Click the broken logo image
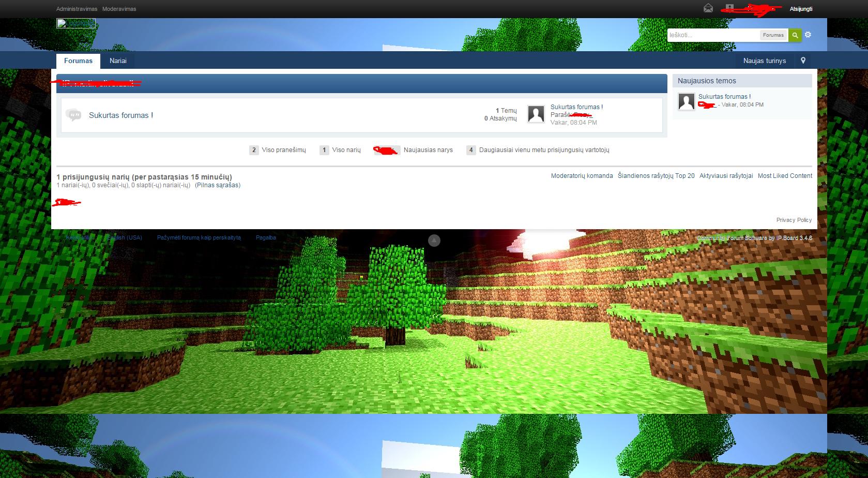Screen dimensions: 868x478 (76, 23)
